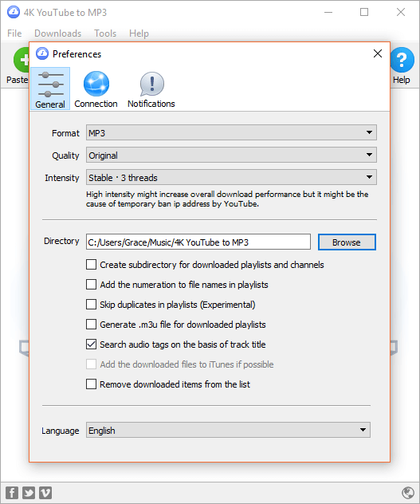Image resolution: width=420 pixels, height=504 pixels.
Task: Expand the Format dropdown showing MP3
Action: [x=231, y=132]
